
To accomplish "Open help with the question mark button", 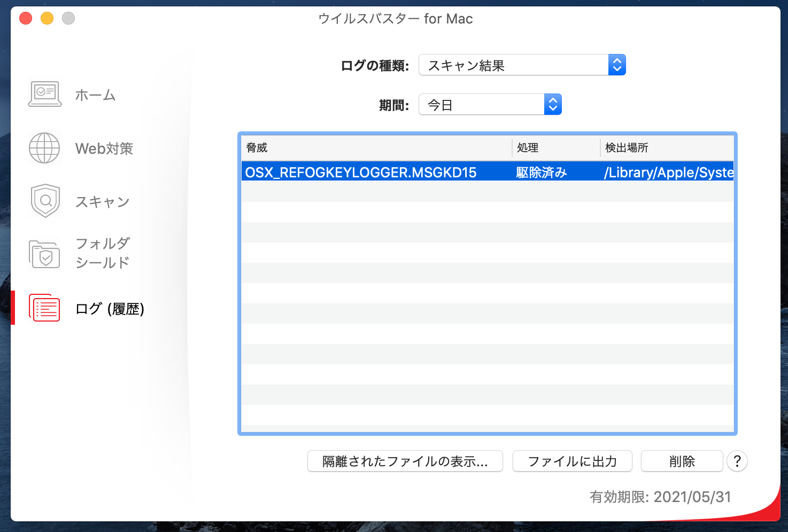I will click(x=737, y=461).
